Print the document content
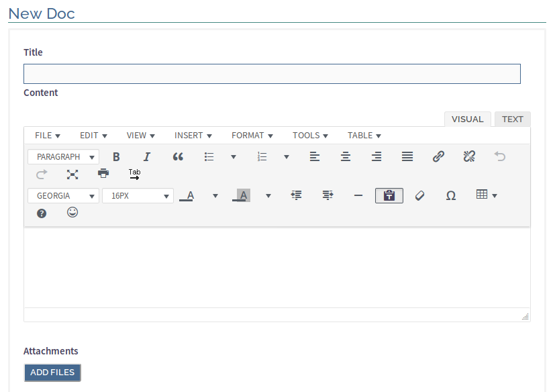The image size is (555, 392). (103, 174)
